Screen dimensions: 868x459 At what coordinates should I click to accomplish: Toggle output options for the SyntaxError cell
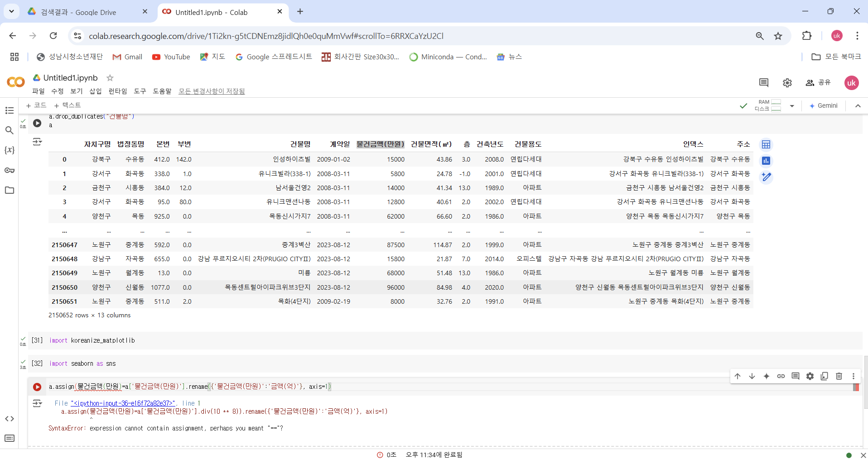pyautogui.click(x=37, y=403)
